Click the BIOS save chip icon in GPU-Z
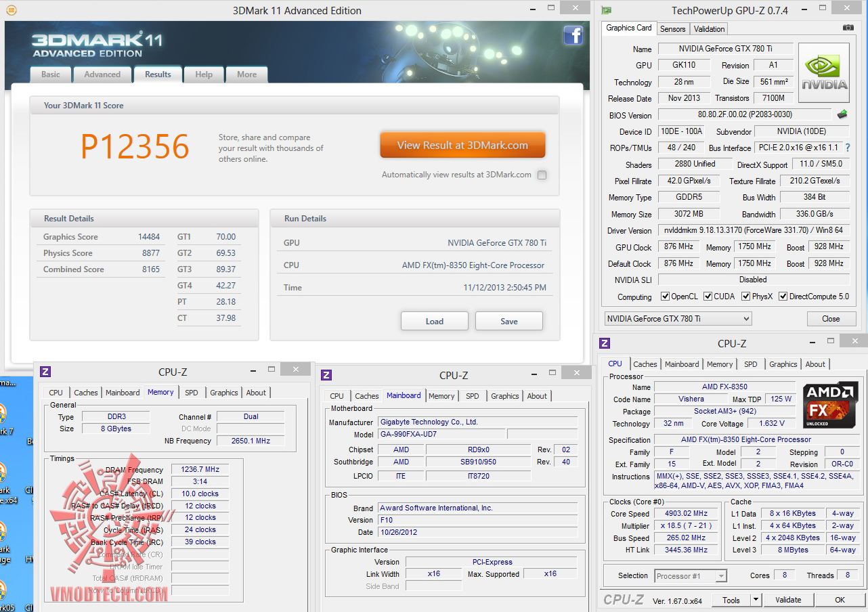Image resolution: width=868 pixels, height=612 pixels. [x=842, y=114]
